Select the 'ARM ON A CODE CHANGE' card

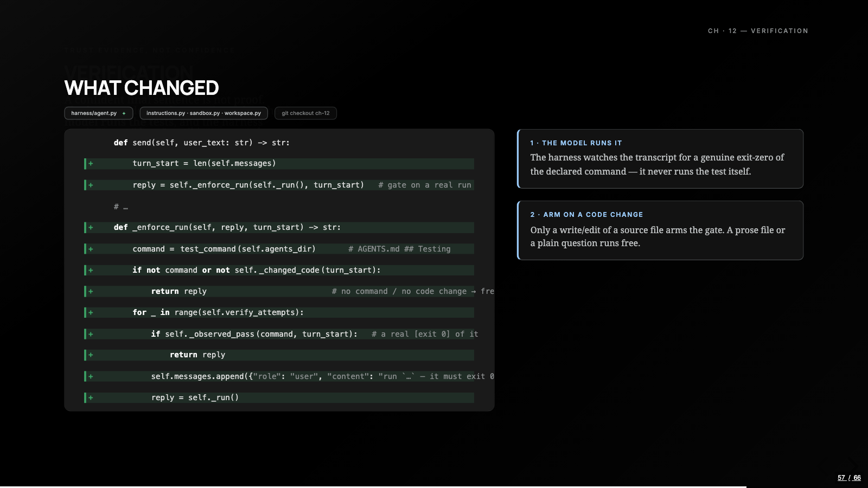[x=660, y=230]
